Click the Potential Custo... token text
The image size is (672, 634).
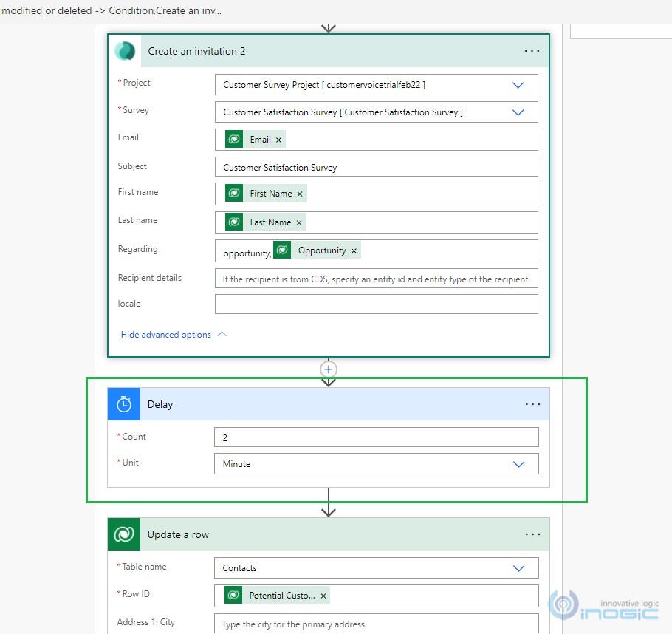pos(282,596)
